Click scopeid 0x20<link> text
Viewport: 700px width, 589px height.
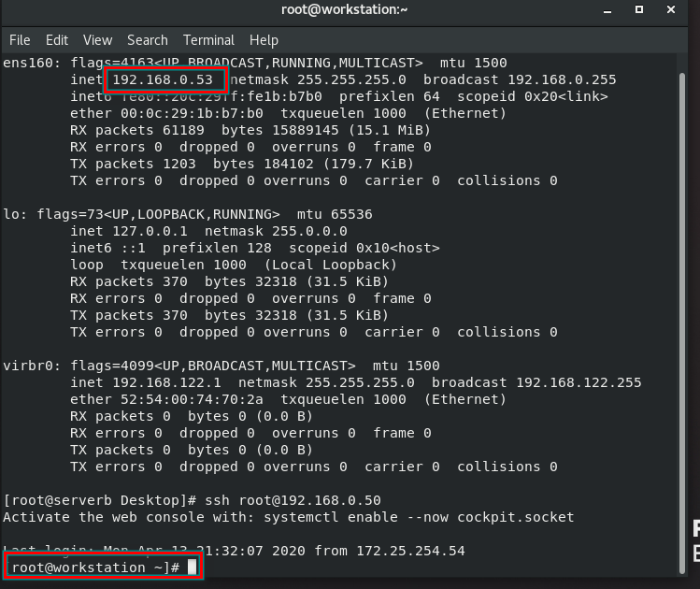(532, 97)
